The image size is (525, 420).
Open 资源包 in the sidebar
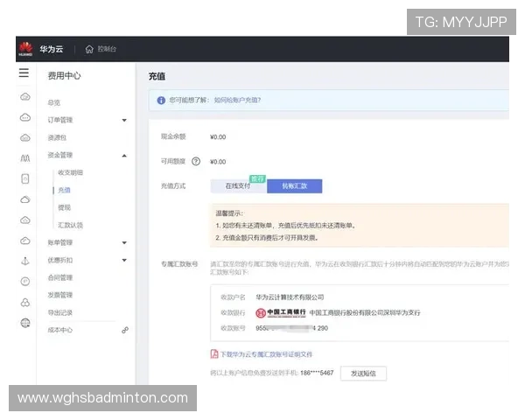(57, 137)
